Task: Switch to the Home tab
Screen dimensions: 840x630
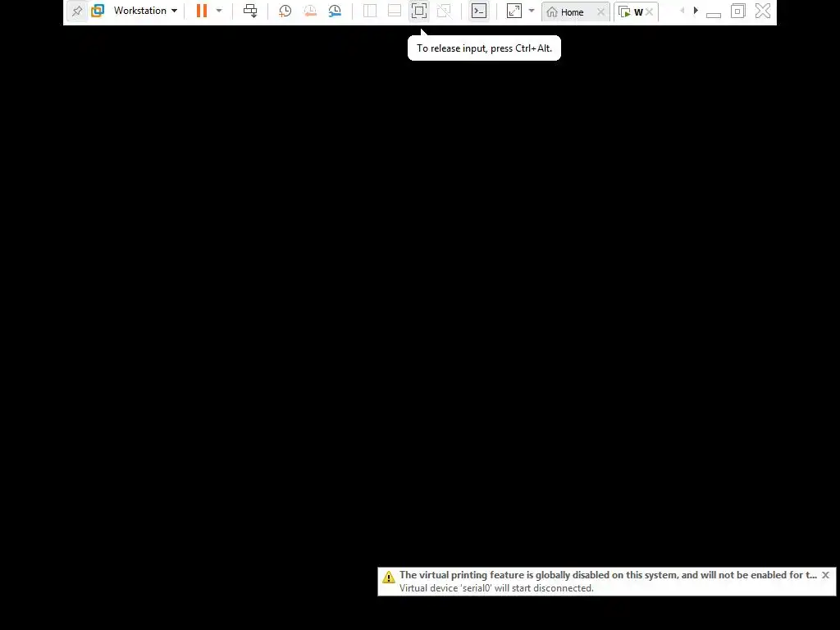Action: click(x=571, y=11)
